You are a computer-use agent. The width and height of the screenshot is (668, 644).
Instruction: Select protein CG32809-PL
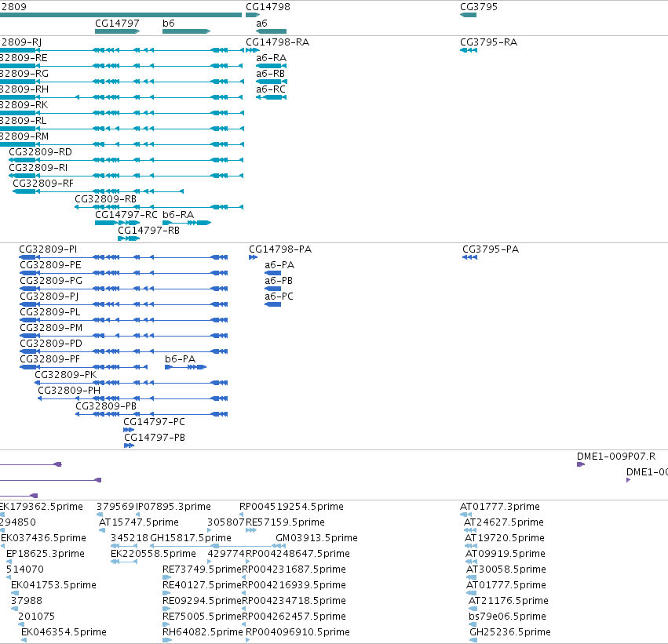[123, 321]
